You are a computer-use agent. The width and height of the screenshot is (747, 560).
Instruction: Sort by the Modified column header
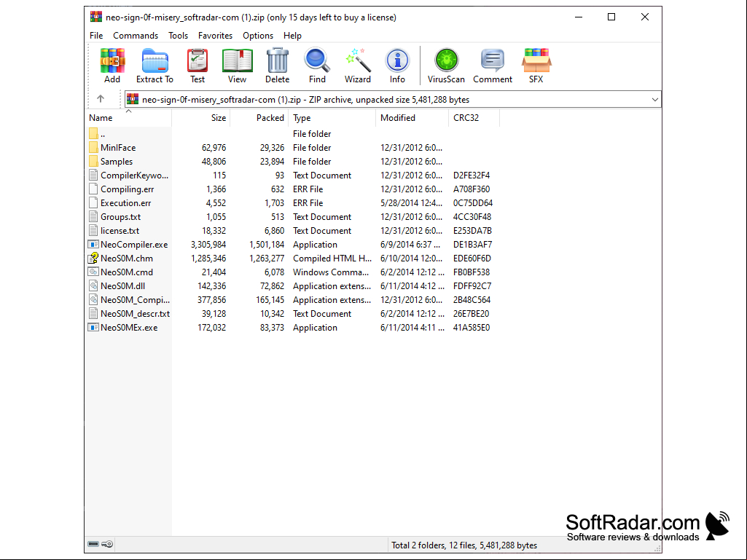(x=412, y=118)
